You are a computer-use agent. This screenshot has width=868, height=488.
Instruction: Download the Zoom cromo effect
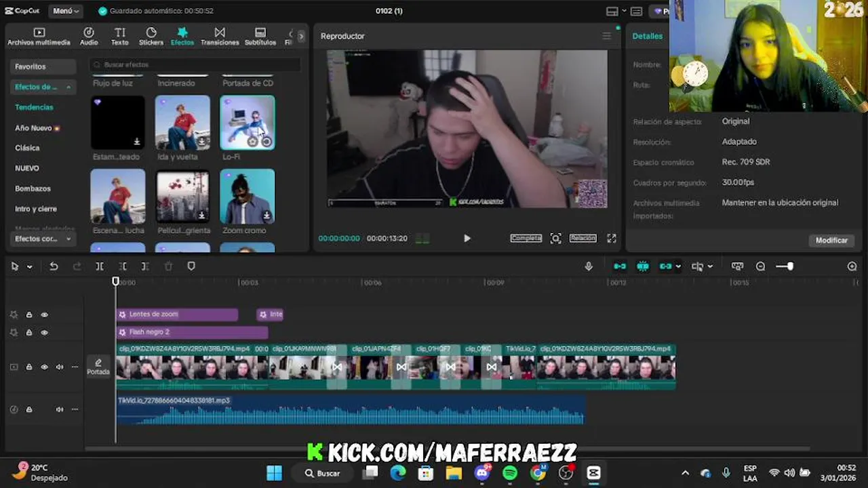(x=267, y=216)
